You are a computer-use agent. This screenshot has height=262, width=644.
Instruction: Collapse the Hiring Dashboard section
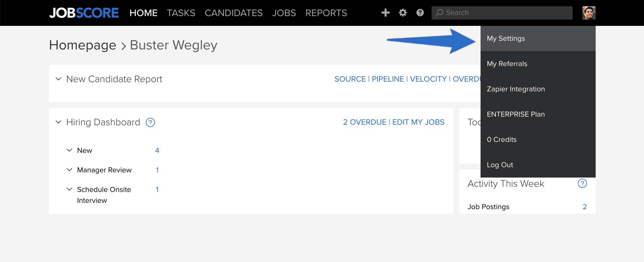58,122
